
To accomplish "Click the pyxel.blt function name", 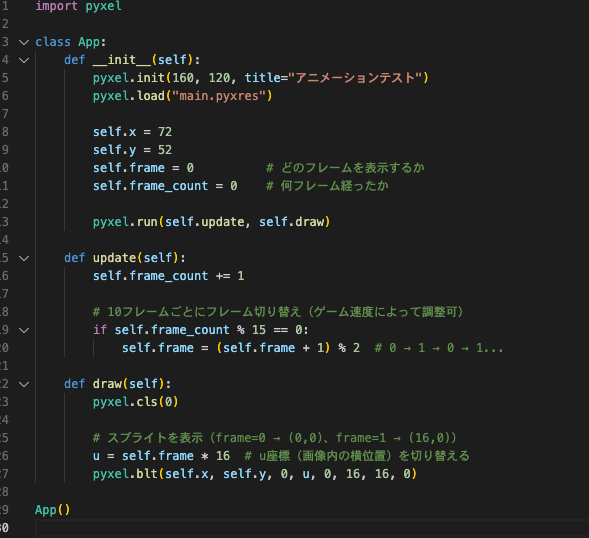I will [x=125, y=474].
